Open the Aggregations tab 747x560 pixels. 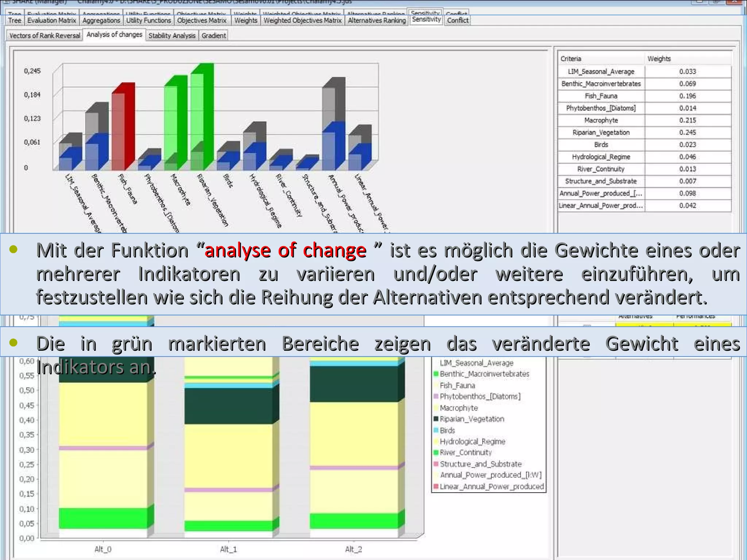point(101,20)
